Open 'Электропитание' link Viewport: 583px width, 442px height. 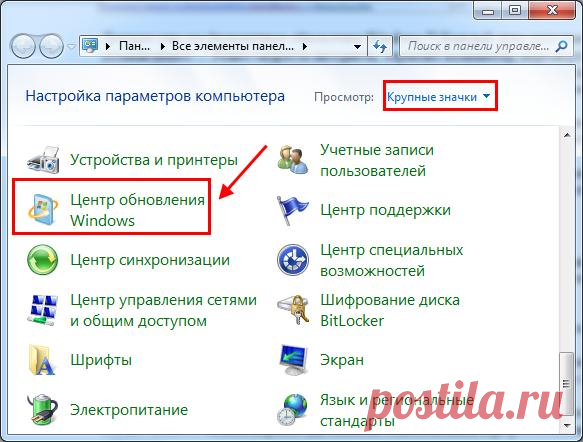click(129, 410)
